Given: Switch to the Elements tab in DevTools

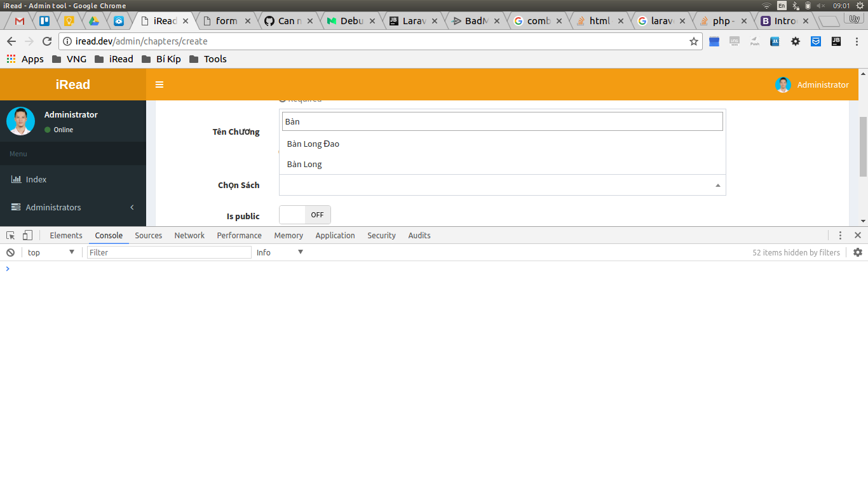Looking at the screenshot, I should [66, 235].
